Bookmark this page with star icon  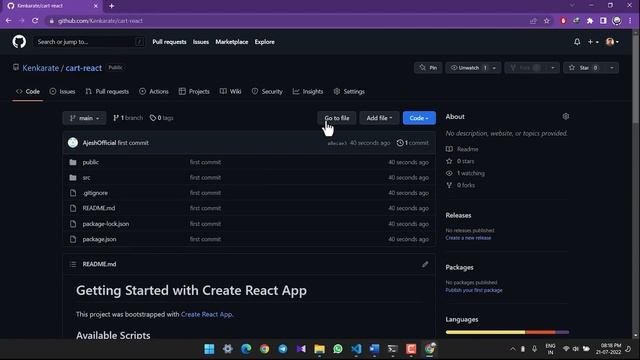coord(547,21)
